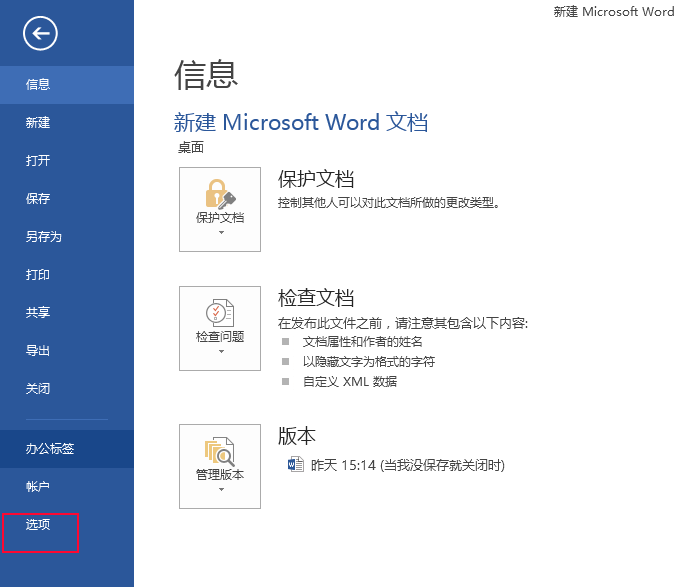Click the Word file icon beside 昨天 15:14
Image resolution: width=678 pixels, height=587 pixels.
click(296, 465)
